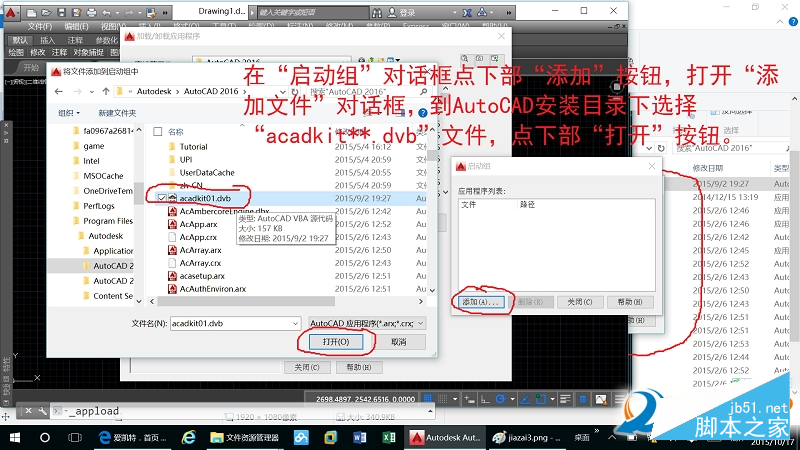This screenshot has height=450, width=800.
Task: Open the 文件(F) menu
Action: tap(40, 26)
